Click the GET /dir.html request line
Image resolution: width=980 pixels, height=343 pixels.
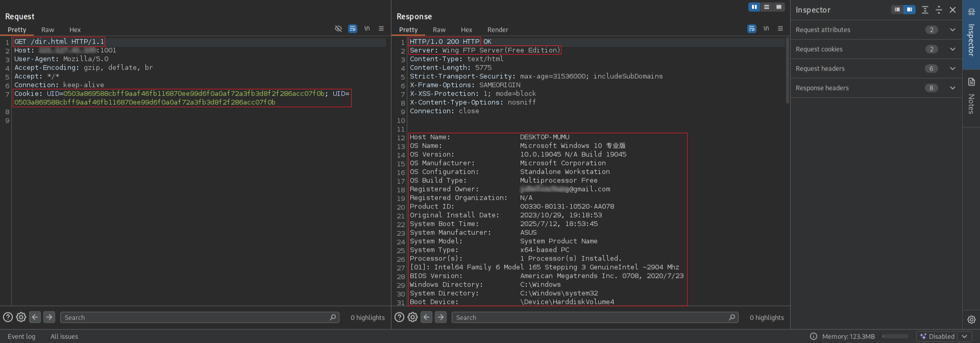[59, 41]
